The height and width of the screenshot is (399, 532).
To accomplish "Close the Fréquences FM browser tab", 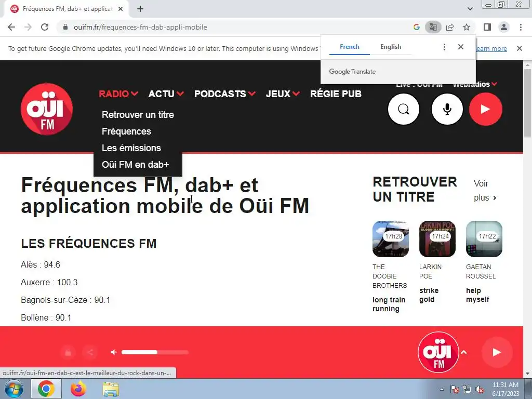I will coord(121,9).
